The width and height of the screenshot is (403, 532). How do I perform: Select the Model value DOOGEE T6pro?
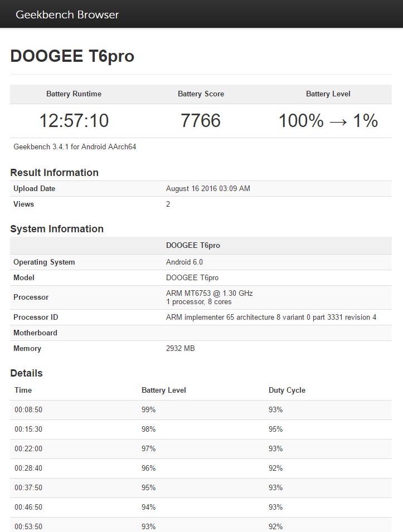(x=192, y=278)
